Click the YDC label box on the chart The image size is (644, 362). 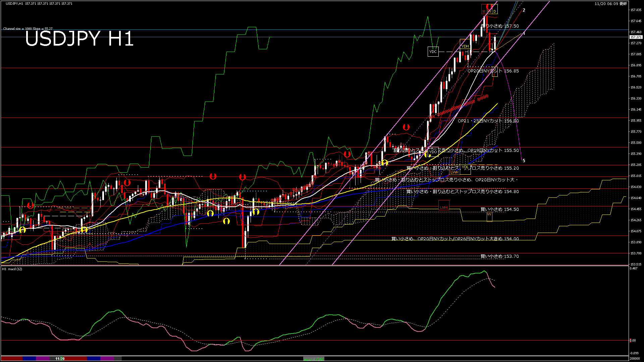point(433,52)
